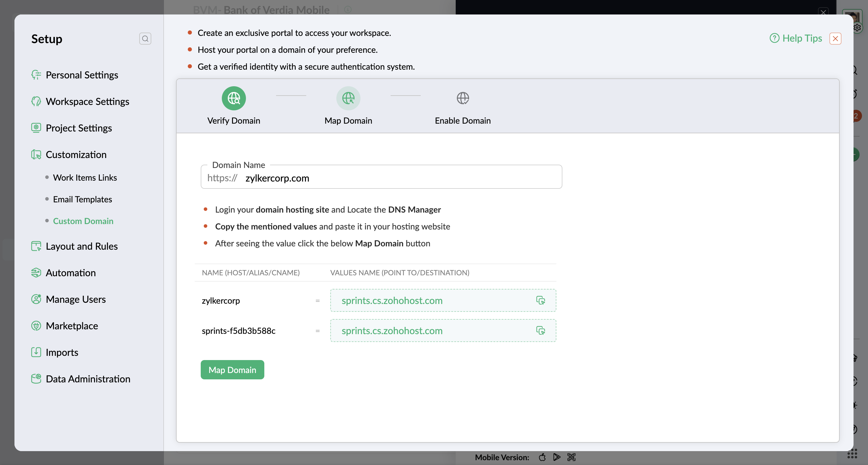Open Email Templates under Customization
868x465 pixels.
[x=83, y=199]
